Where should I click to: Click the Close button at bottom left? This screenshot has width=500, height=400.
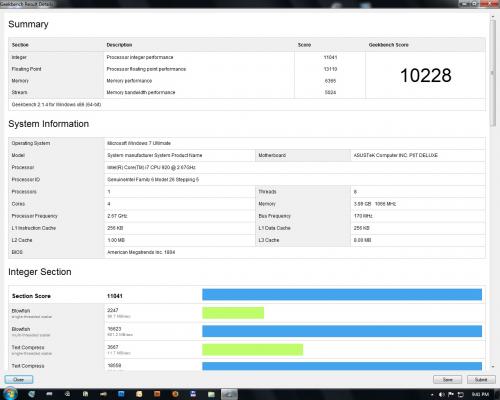coord(19,379)
